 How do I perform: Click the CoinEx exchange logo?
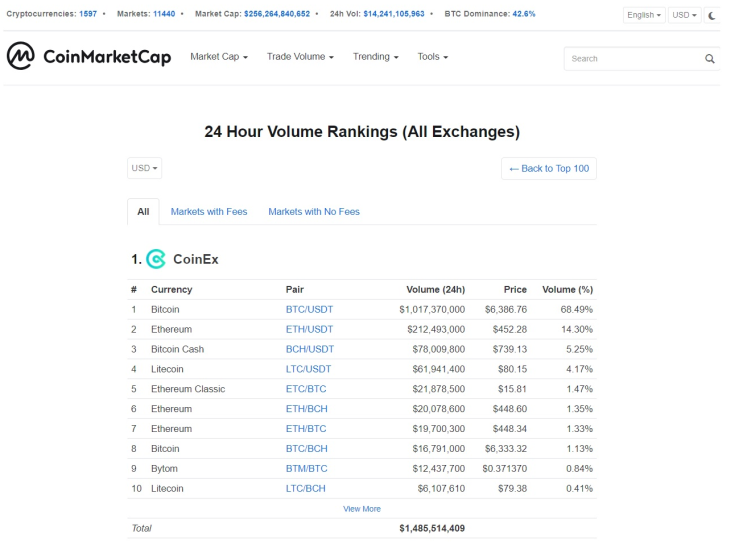(156, 259)
